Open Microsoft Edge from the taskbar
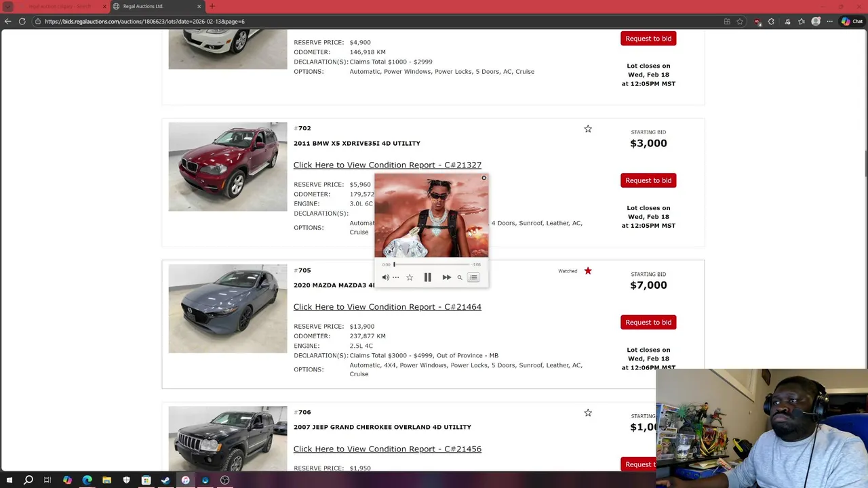This screenshot has height=488, width=868. pyautogui.click(x=87, y=480)
